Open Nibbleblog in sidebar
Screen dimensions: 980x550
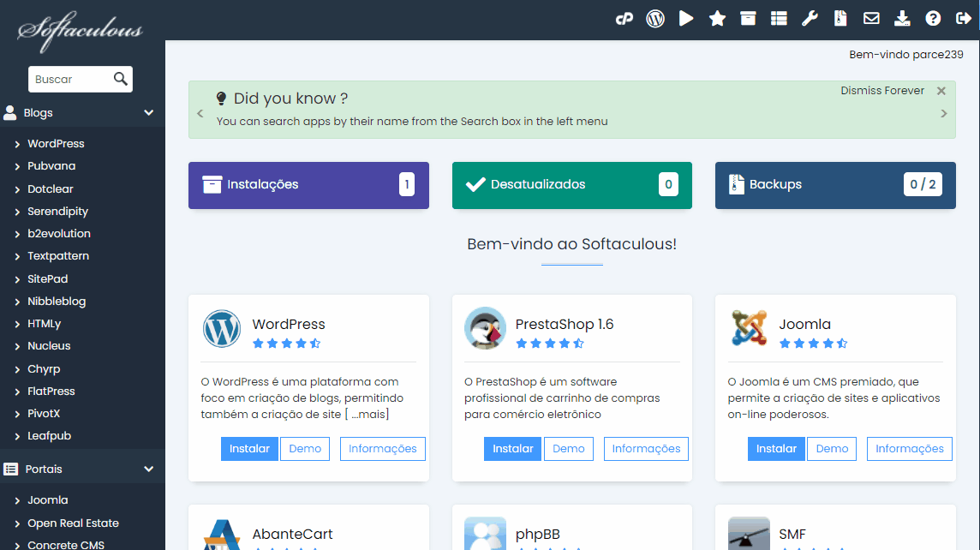57,302
